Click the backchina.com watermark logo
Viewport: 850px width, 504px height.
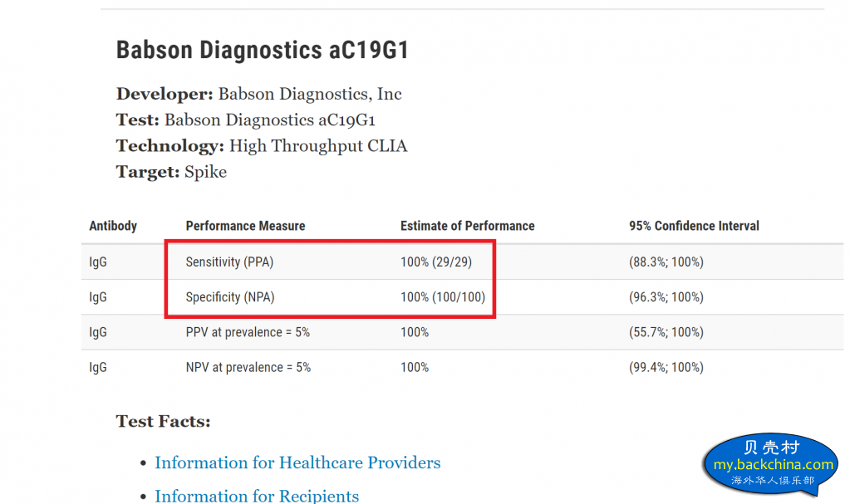(x=771, y=463)
